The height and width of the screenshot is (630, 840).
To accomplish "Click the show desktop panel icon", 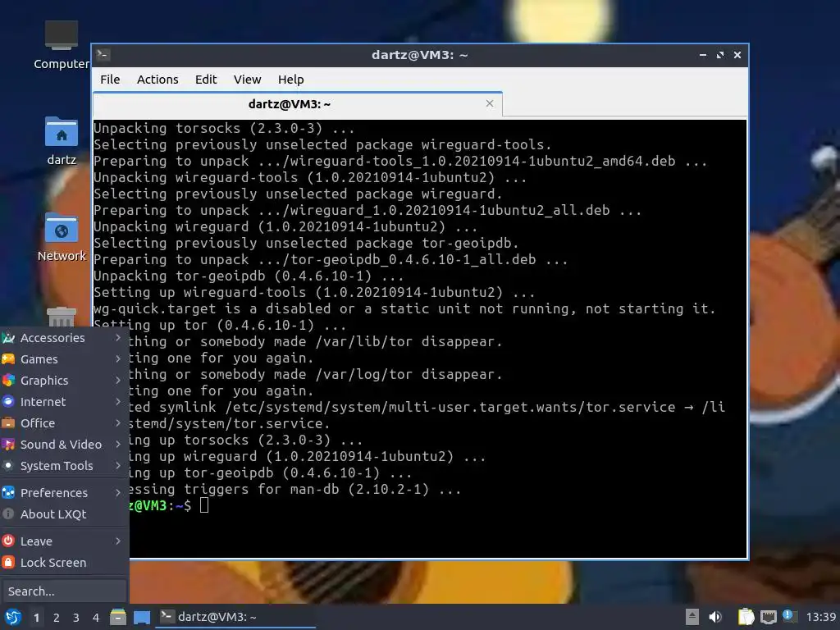I will pos(141,617).
